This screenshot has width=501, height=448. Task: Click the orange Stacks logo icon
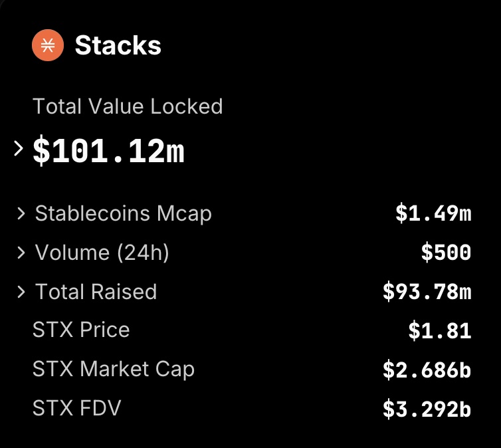48,45
